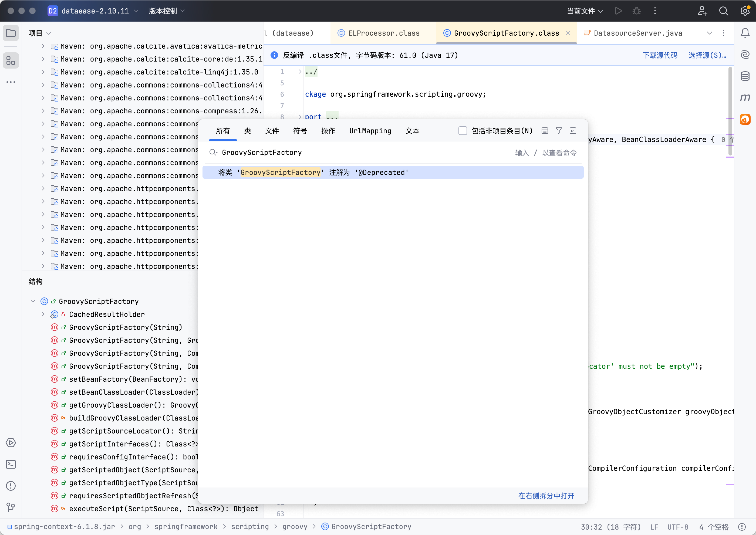Open results in Find tool window icon

(x=573, y=131)
